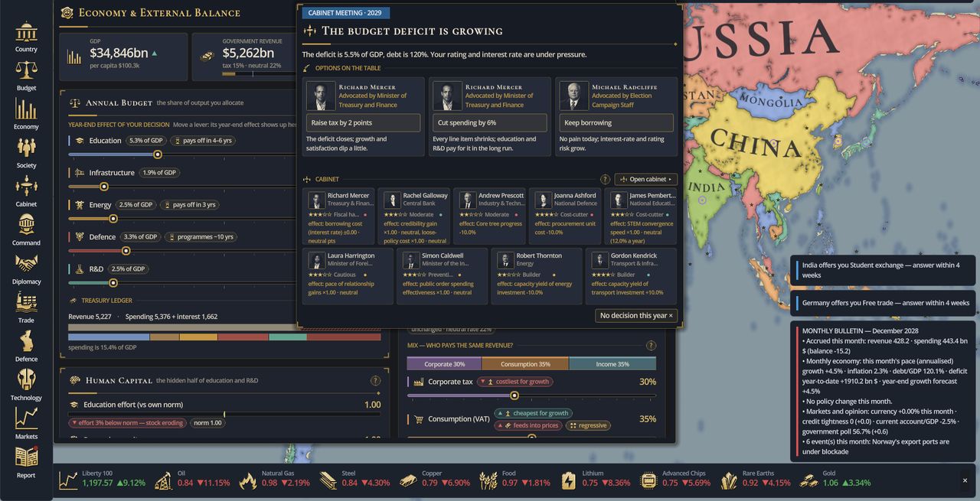Open Diplomacy from the sidebar
This screenshot has height=501, width=980.
(x=26, y=269)
